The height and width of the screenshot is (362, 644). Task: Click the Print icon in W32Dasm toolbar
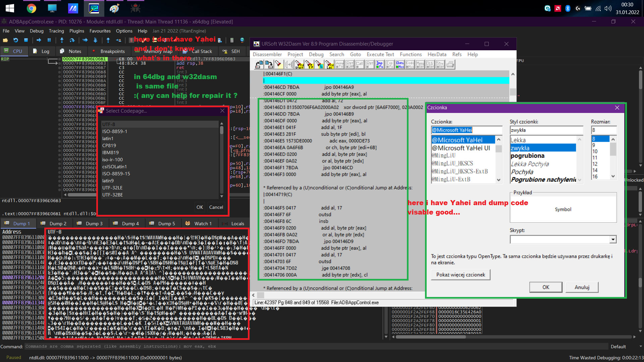tap(449, 64)
